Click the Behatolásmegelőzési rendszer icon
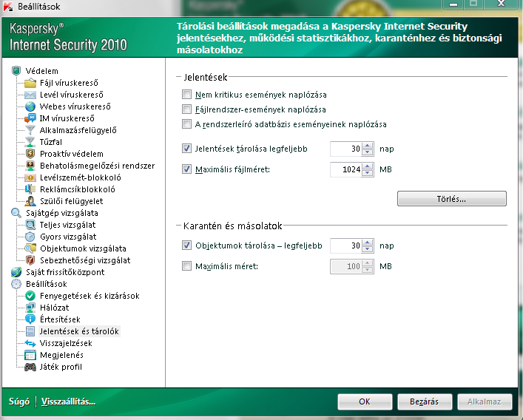Image resolution: width=523 pixels, height=420 pixels. pyautogui.click(x=30, y=166)
